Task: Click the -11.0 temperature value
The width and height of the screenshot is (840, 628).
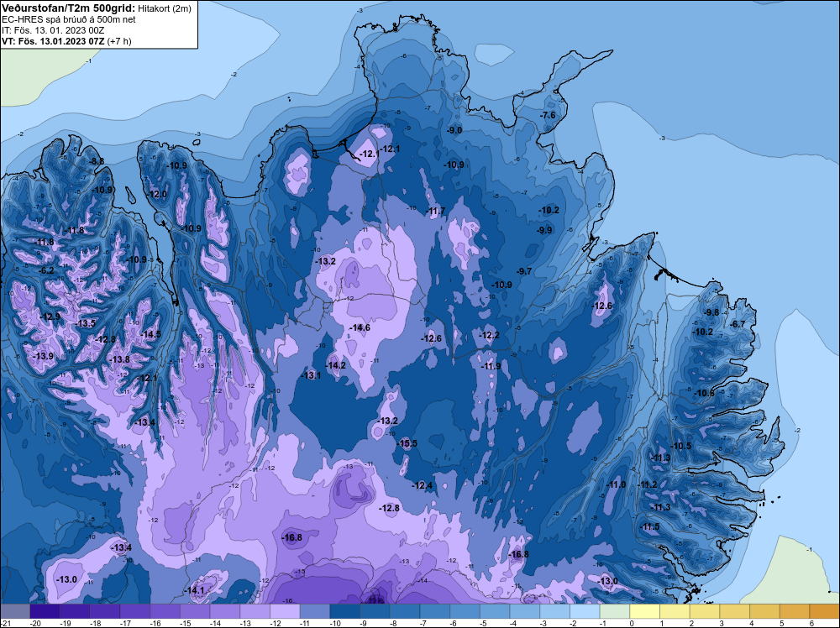Action: point(616,484)
